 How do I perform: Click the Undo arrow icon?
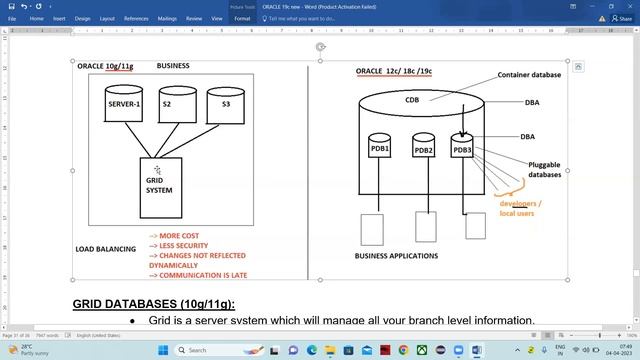(24, 7)
